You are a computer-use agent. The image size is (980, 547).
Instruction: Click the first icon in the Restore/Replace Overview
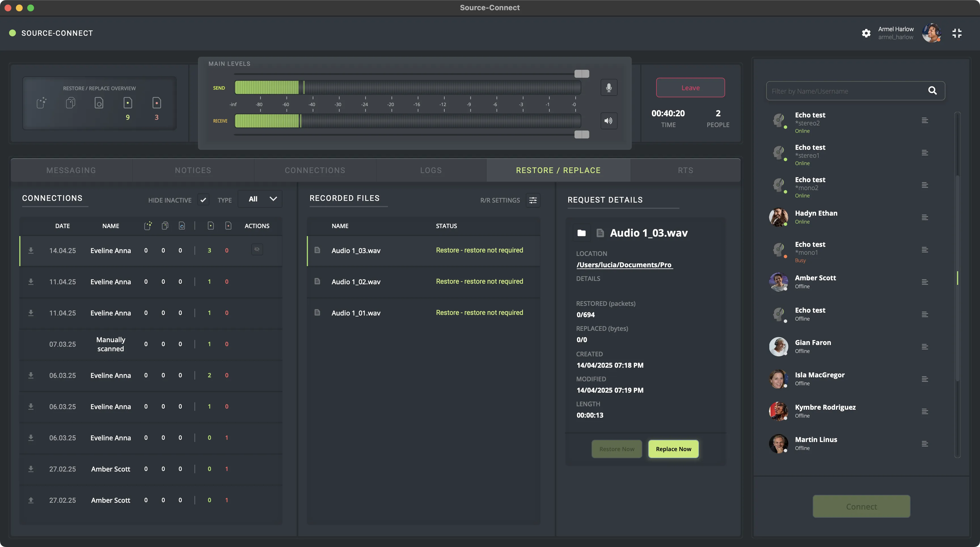(41, 103)
